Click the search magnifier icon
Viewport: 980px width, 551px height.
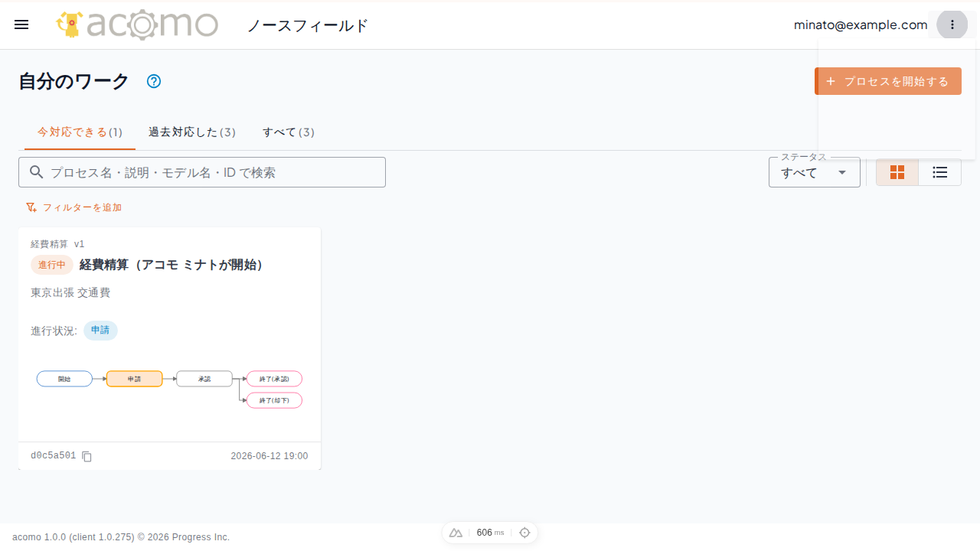pos(36,172)
